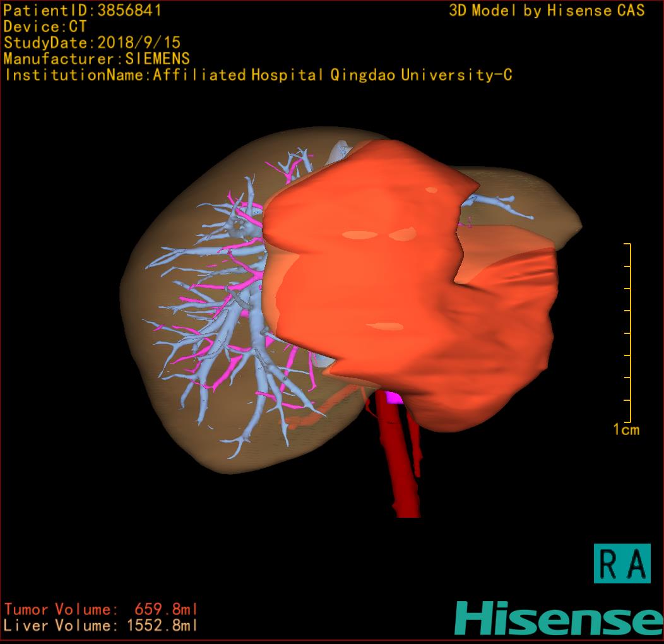664x644 pixels.
Task: Click the PatientID:3856841 text
Action: click(x=83, y=11)
